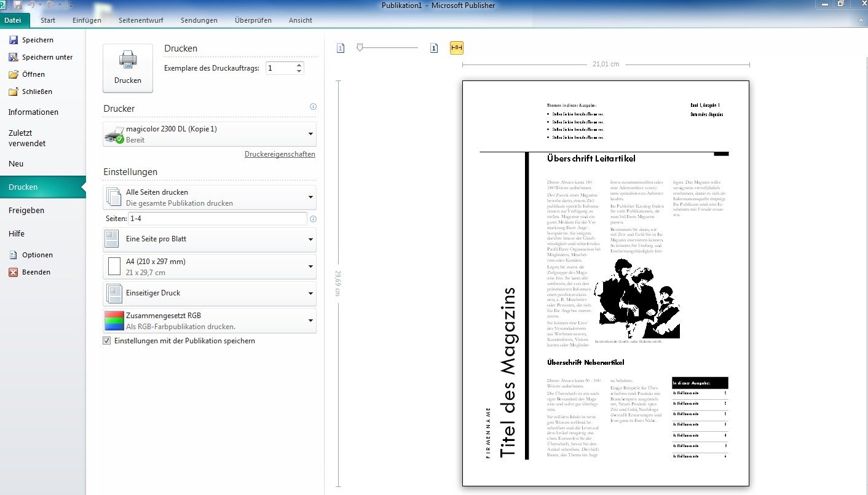Switch to the Einfügen ribbon tab
Viewport: 868px width, 495px height.
click(87, 20)
